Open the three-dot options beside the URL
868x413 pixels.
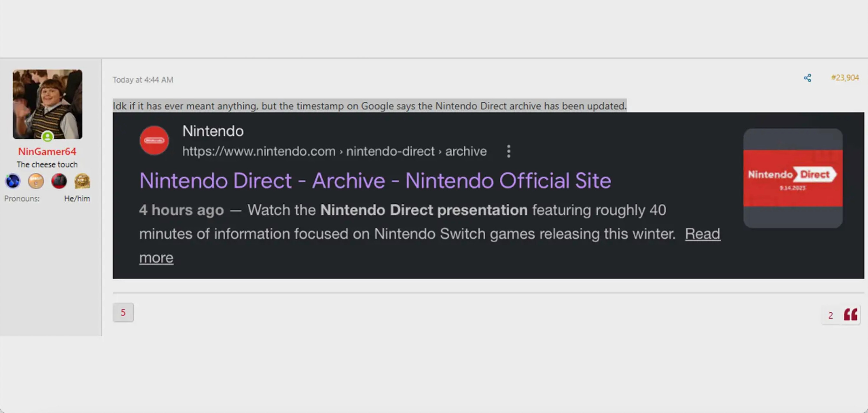click(x=509, y=151)
